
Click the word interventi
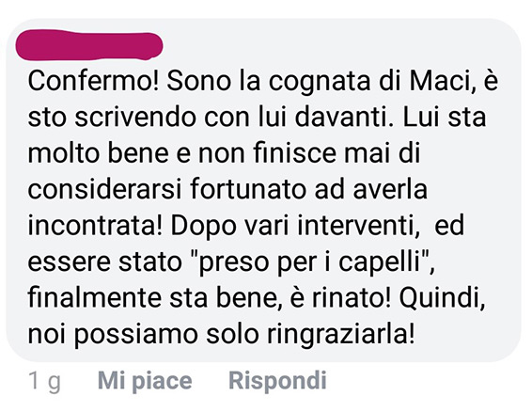coord(358,226)
